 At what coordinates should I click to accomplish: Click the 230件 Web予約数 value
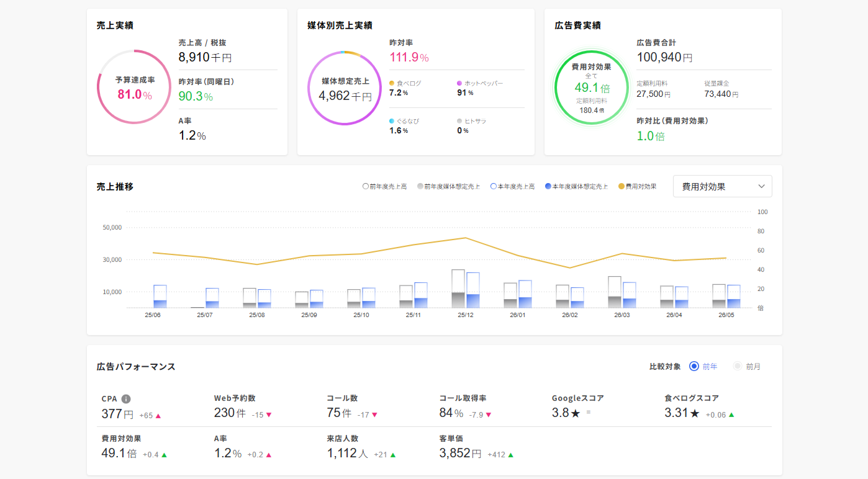pos(230,414)
